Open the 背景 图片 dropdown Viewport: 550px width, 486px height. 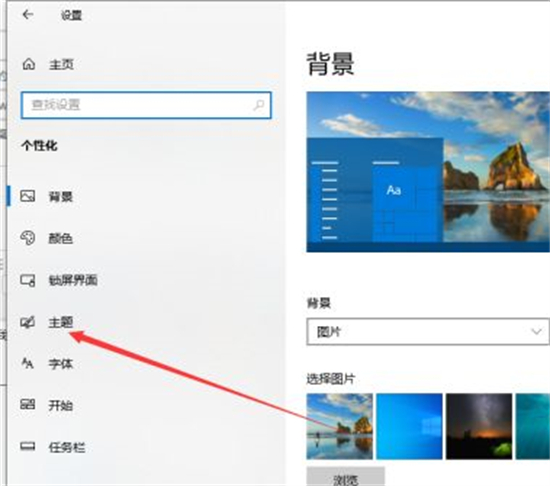tap(428, 332)
